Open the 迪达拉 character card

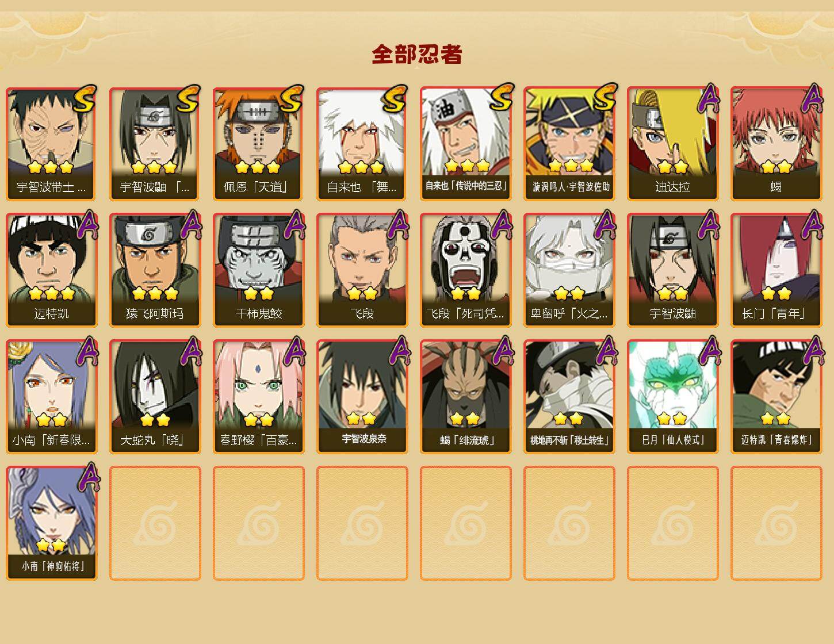tap(672, 144)
